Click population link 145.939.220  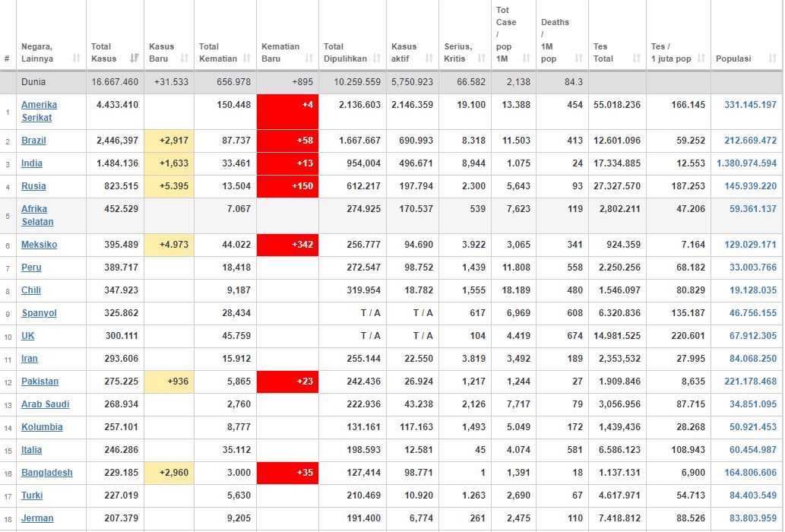pos(751,186)
